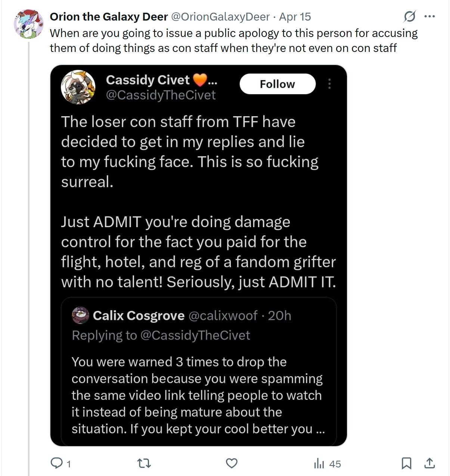Open the share post icon

click(430, 463)
